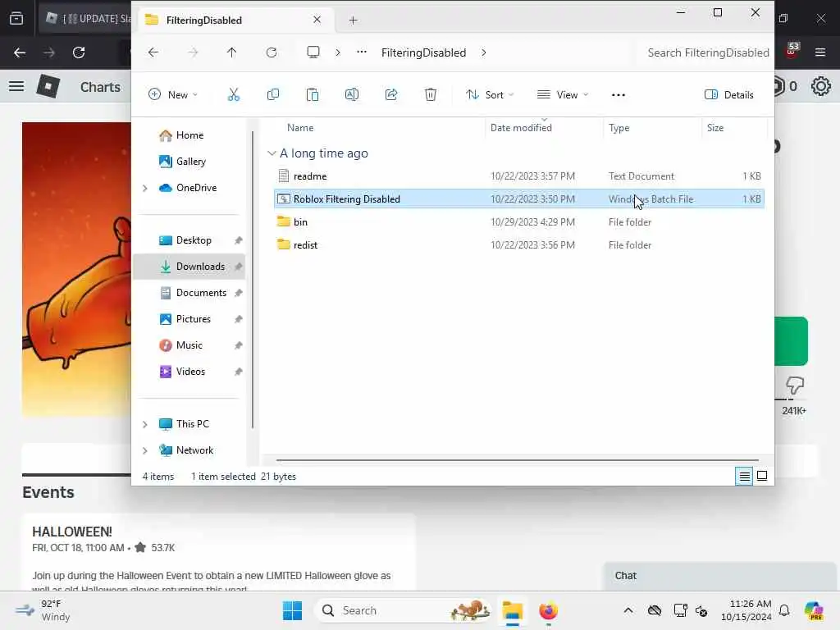The image size is (840, 630).
Task: Add a new File Explorer tab
Action: click(x=353, y=21)
